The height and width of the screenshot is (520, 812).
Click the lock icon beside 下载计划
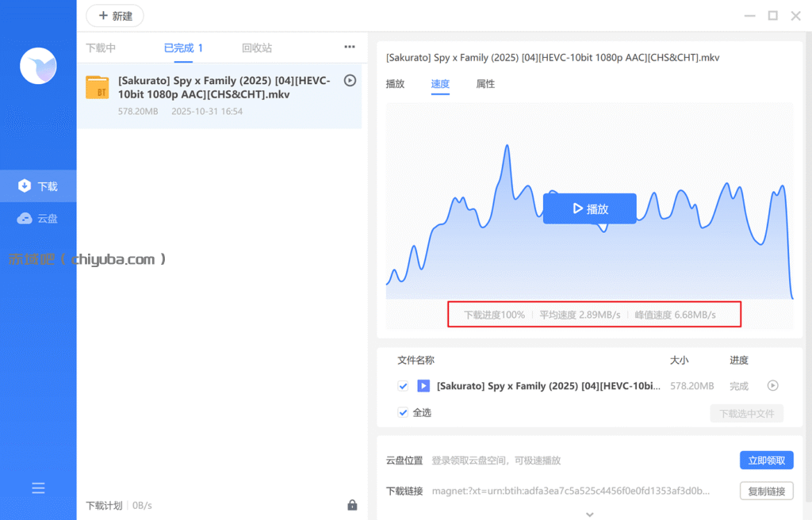[x=351, y=505]
